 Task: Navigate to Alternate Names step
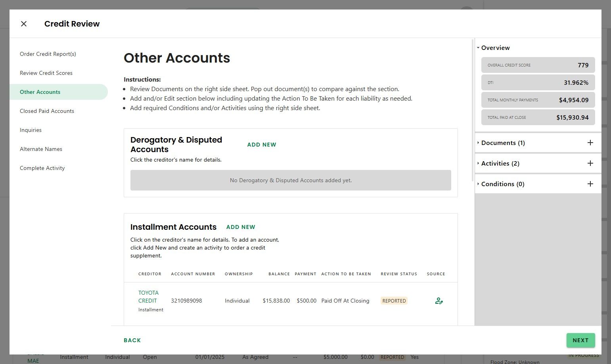(x=41, y=149)
